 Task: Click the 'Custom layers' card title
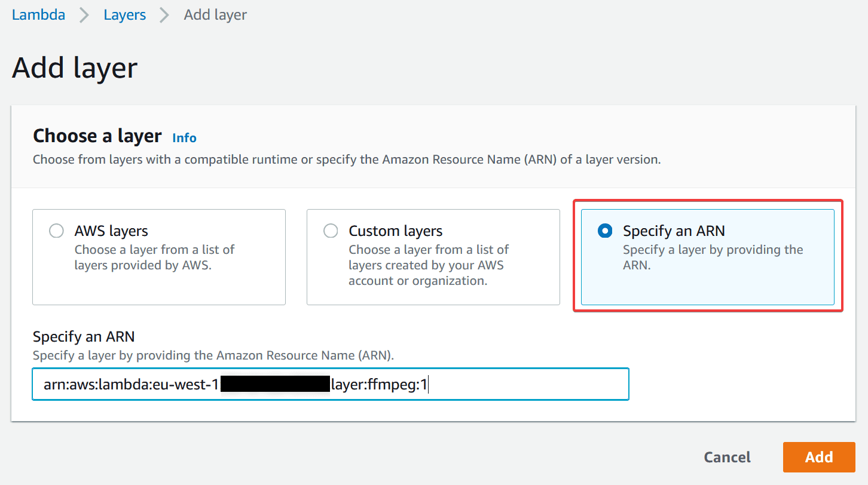(x=395, y=231)
